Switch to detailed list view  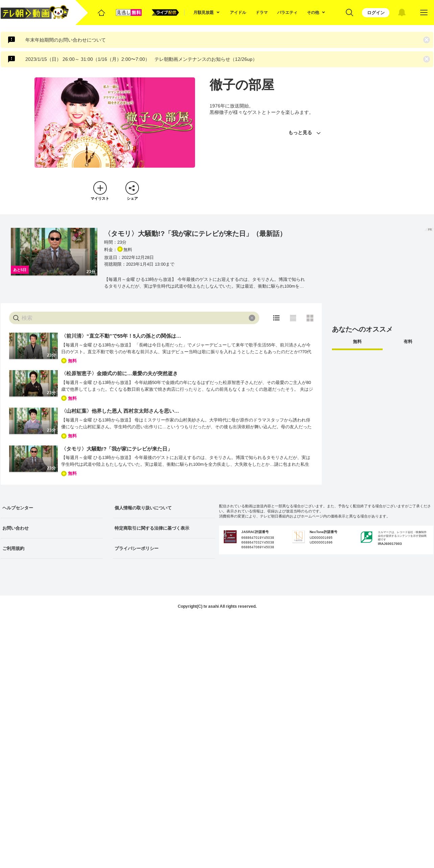[276, 318]
